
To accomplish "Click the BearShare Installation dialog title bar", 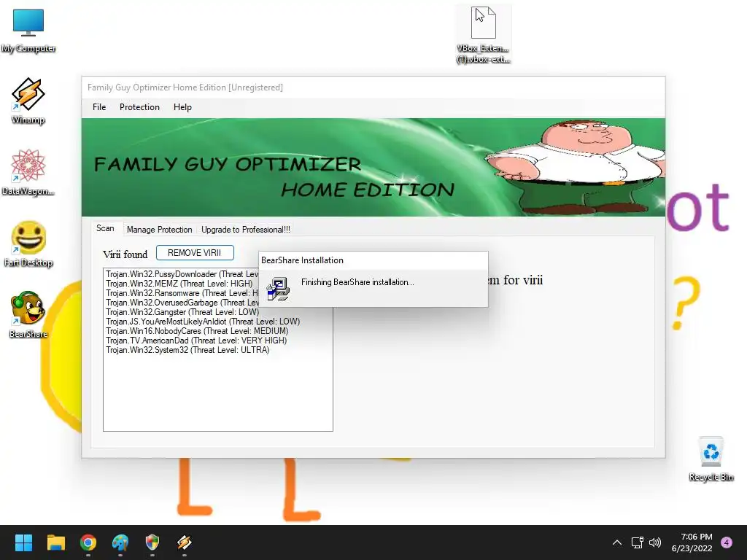I will (x=373, y=260).
